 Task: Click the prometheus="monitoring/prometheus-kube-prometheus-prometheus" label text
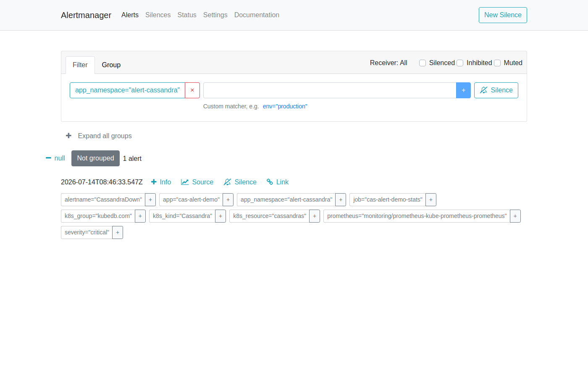point(417,216)
